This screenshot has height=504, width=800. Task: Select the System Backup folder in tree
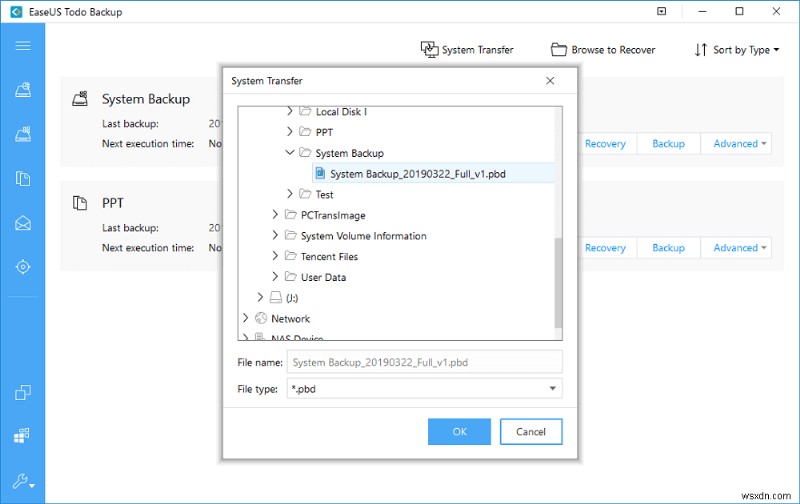349,153
